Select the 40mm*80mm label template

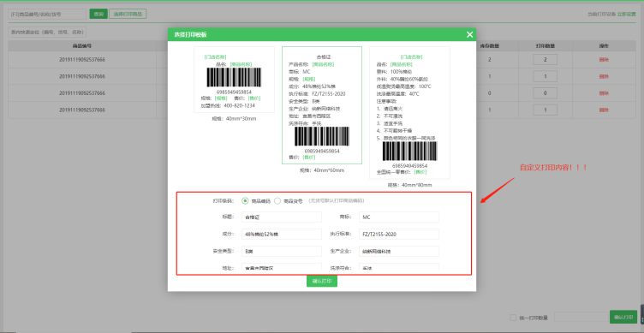click(409, 112)
